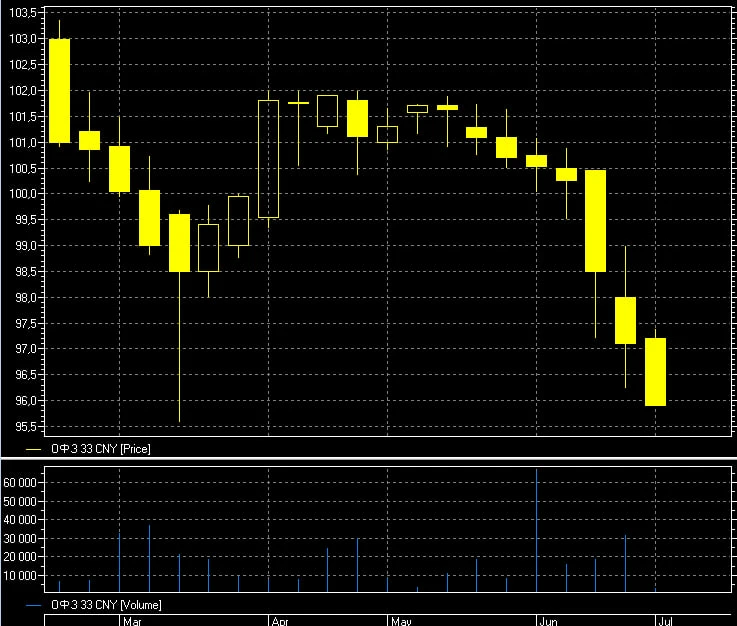
Task: Click the ОФЗ 33 CNY [Price] legend label
Action: [101, 449]
